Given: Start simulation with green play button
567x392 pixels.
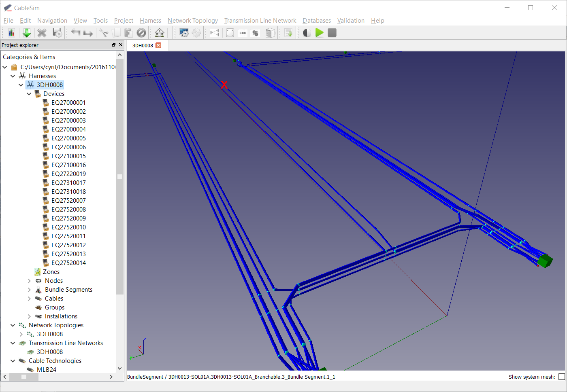Looking at the screenshot, I should pyautogui.click(x=320, y=33).
